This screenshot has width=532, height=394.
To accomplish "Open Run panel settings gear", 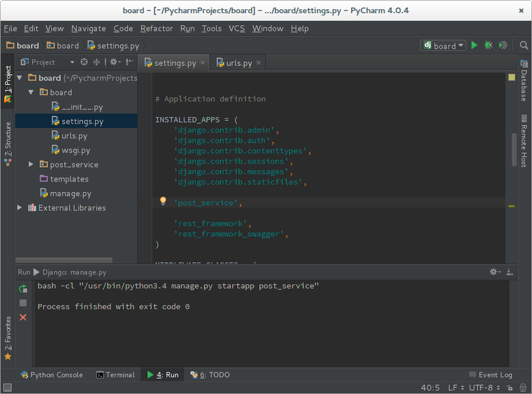I will click(x=495, y=272).
